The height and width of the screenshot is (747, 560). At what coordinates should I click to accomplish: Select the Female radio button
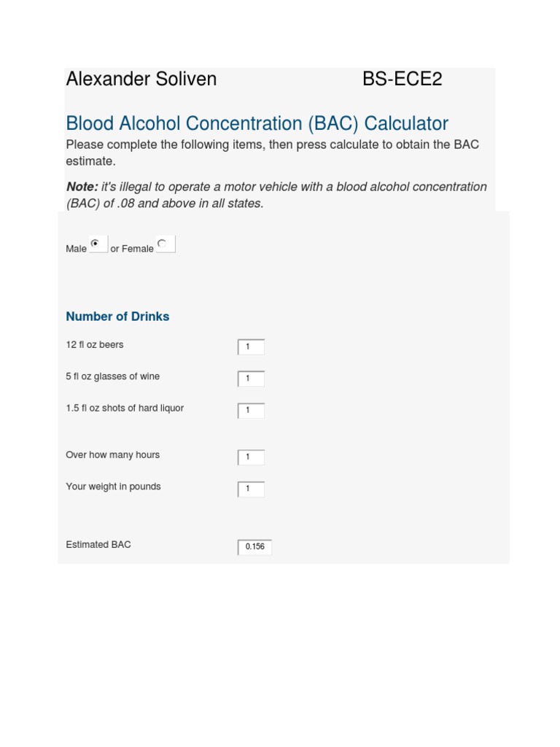[x=163, y=244]
